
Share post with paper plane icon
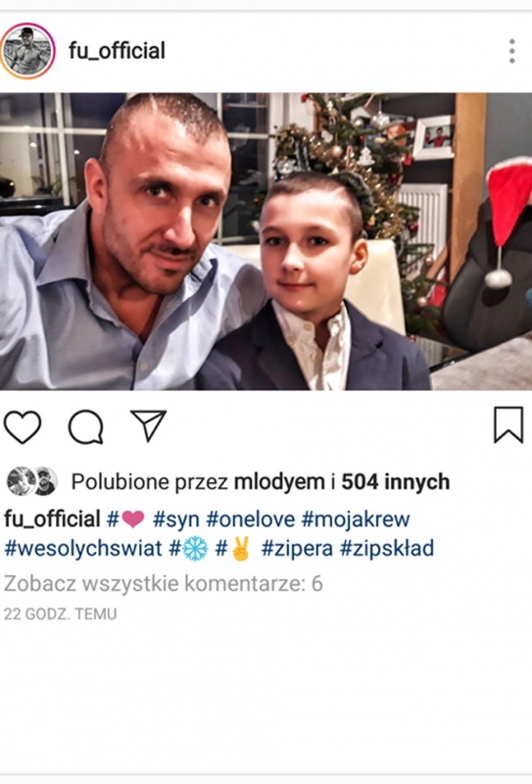pos(148,426)
